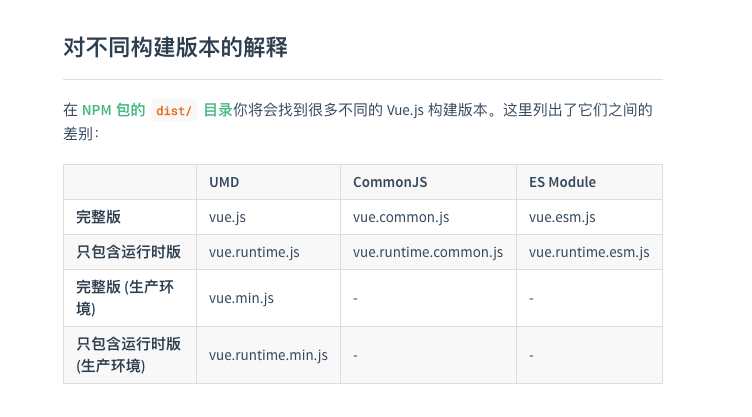
Task: Click the vue.runtime.esm.js cell
Action: pyautogui.click(x=589, y=252)
